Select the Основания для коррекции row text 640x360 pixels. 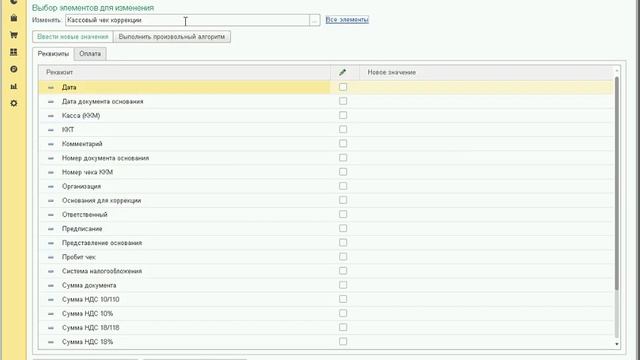[101, 201]
